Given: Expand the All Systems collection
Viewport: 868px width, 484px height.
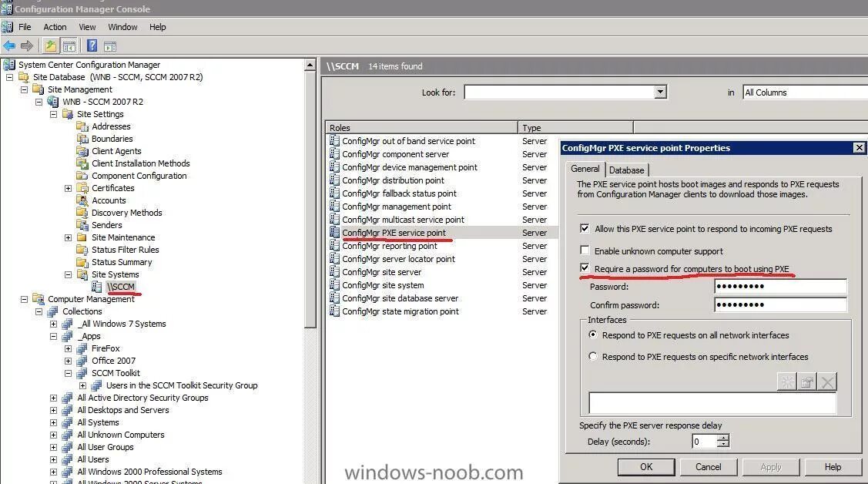Looking at the screenshot, I should 54,422.
